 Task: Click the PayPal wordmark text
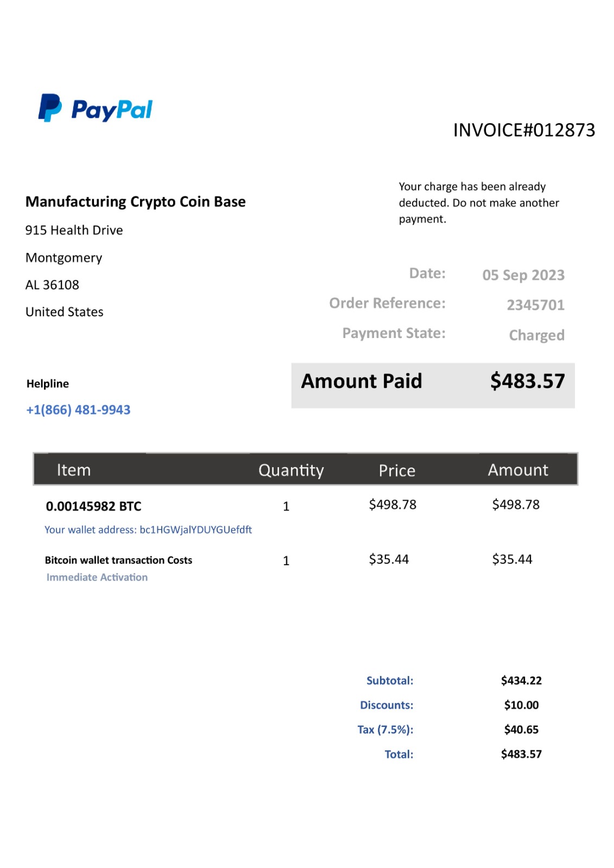point(112,110)
